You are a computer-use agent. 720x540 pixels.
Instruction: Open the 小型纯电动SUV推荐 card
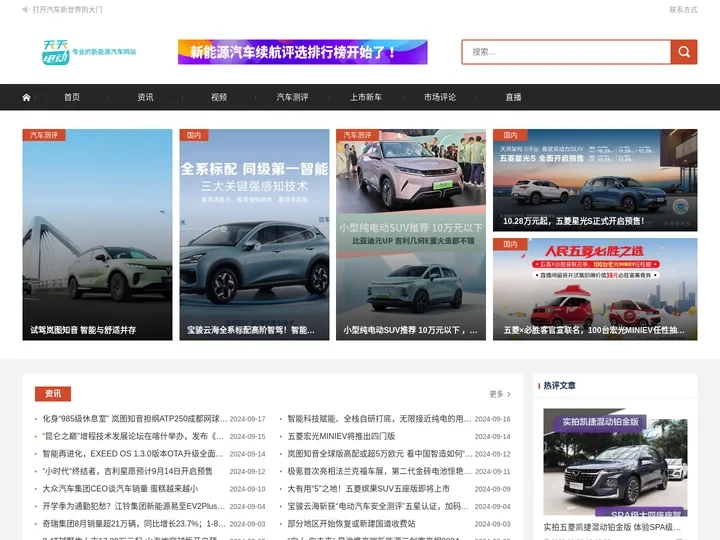[x=411, y=235]
